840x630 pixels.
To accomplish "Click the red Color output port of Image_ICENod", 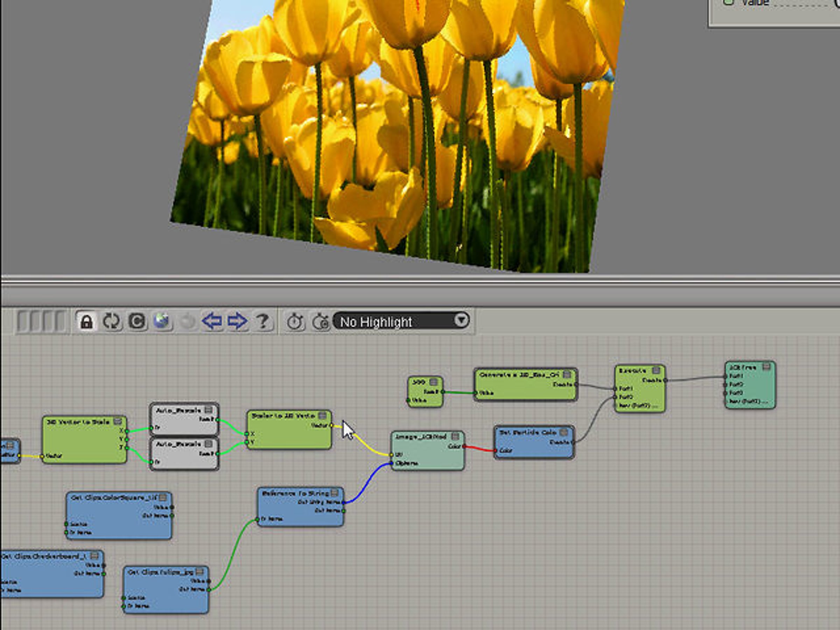I will tap(464, 447).
